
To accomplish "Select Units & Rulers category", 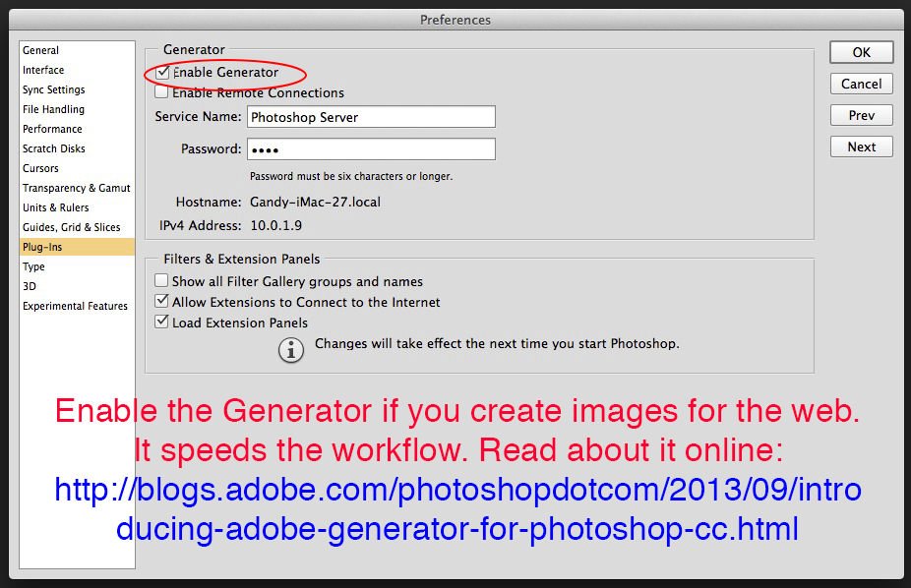I will [77, 207].
